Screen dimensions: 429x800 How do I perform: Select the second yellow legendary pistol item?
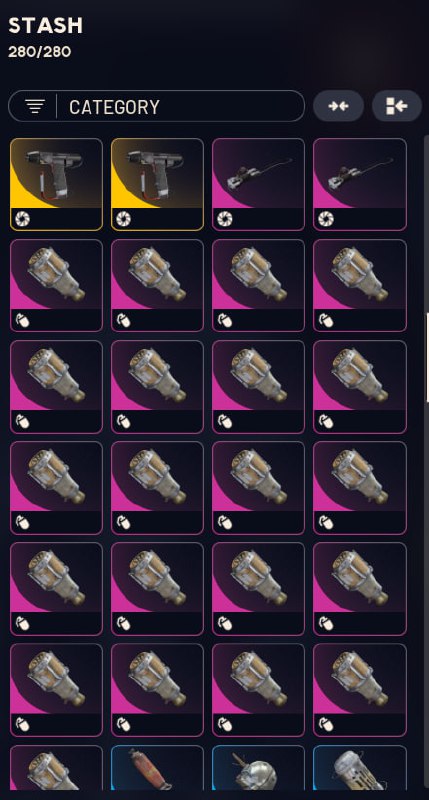[157, 184]
